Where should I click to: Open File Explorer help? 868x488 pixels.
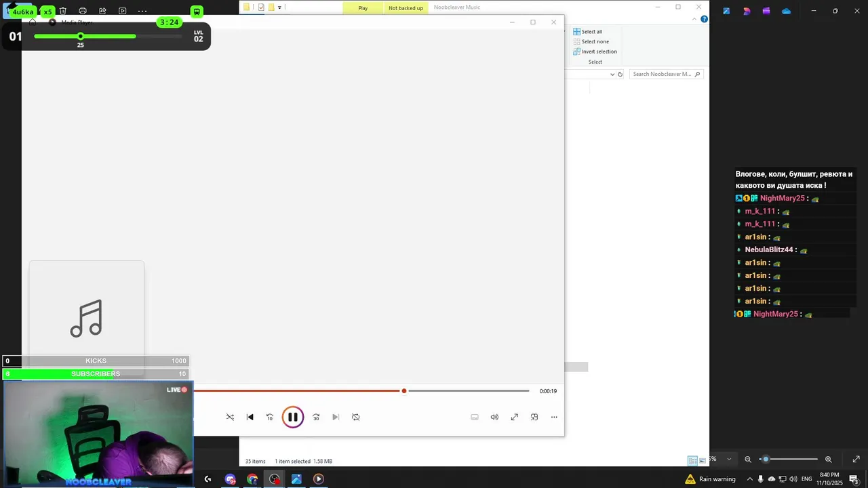[x=704, y=19]
